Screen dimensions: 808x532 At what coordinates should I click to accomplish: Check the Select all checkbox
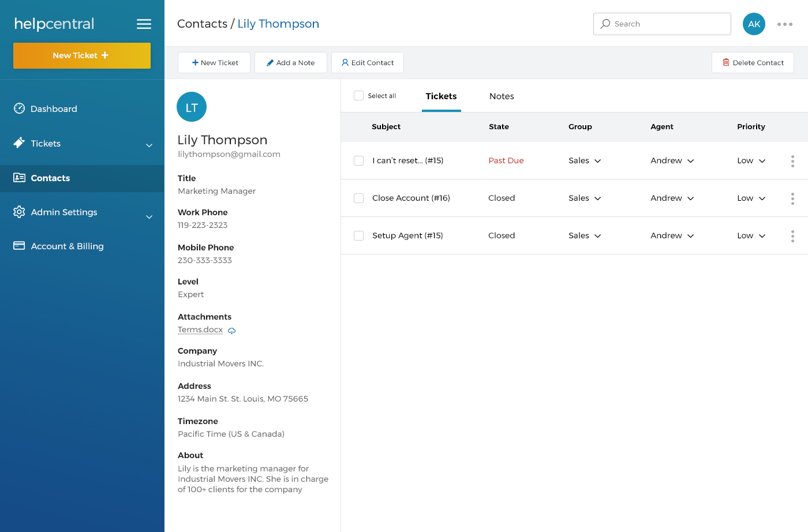point(358,96)
